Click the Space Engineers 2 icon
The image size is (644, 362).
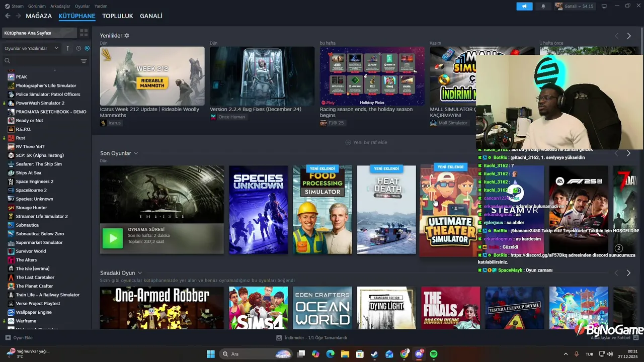click(11, 182)
